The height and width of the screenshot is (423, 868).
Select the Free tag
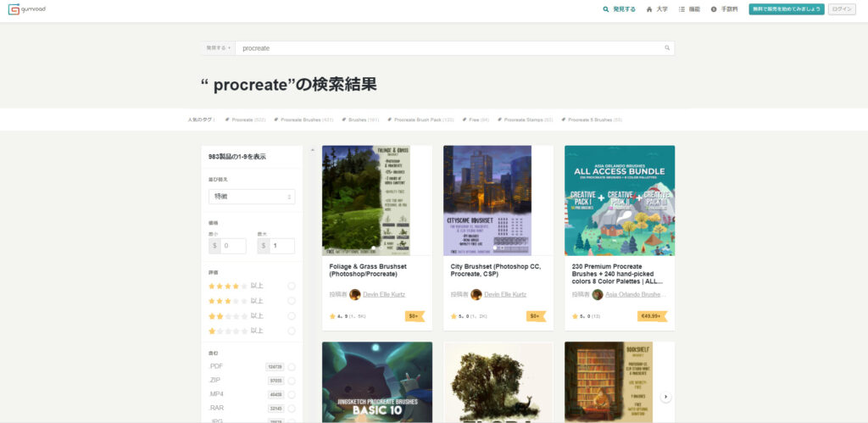476,120
